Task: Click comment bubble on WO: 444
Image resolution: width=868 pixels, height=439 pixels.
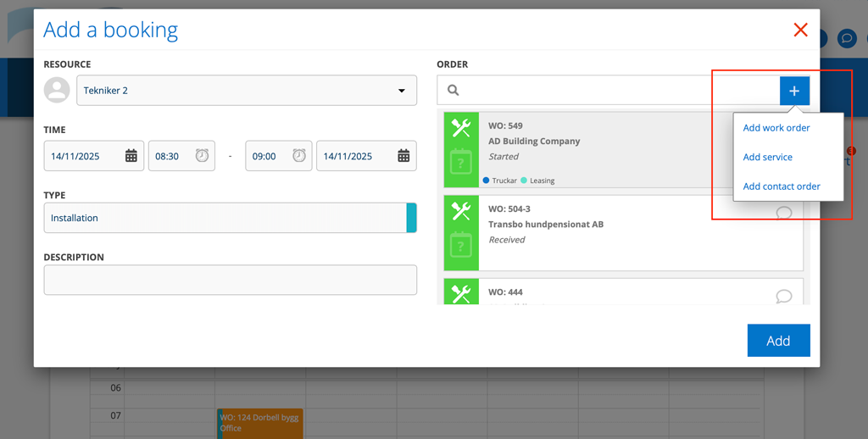Action: point(784,296)
